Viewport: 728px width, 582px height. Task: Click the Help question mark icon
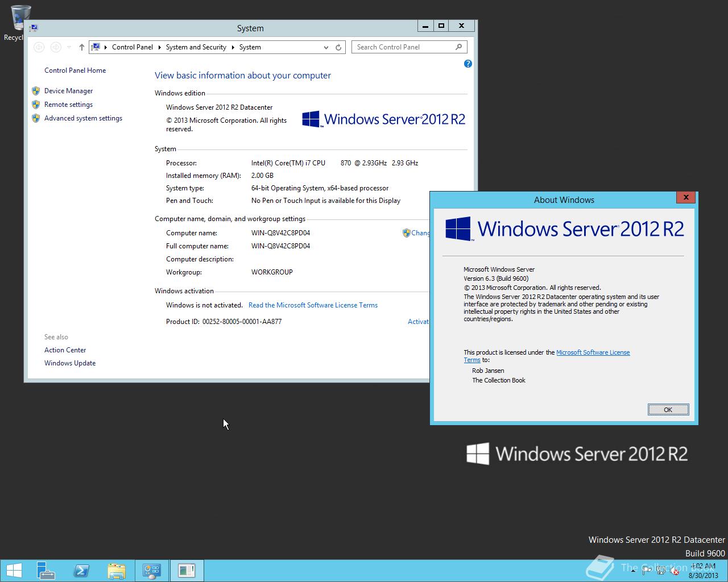pyautogui.click(x=468, y=64)
